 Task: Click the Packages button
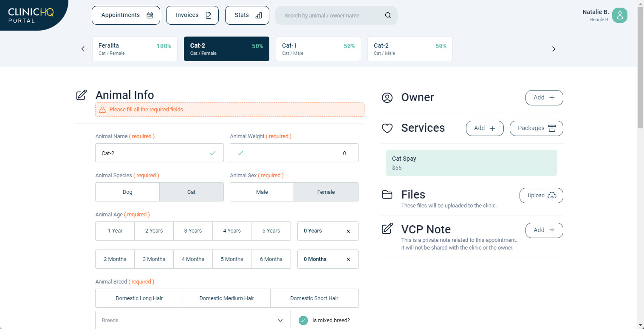coord(536,128)
